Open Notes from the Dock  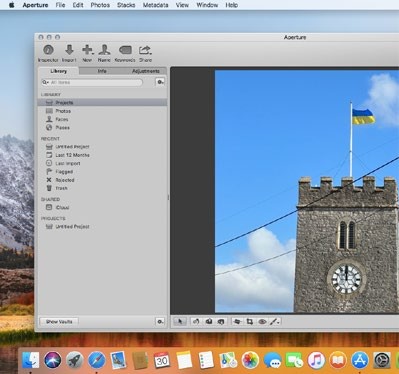point(184,360)
